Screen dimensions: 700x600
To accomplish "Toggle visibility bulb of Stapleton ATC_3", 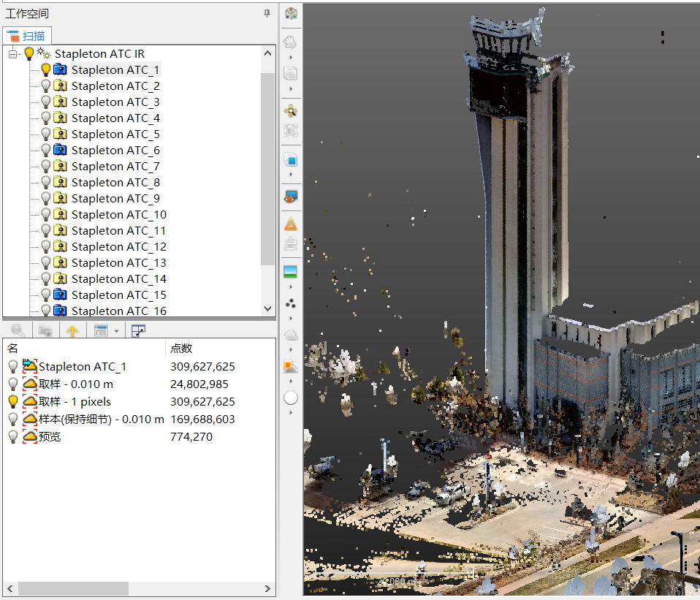I will (44, 102).
